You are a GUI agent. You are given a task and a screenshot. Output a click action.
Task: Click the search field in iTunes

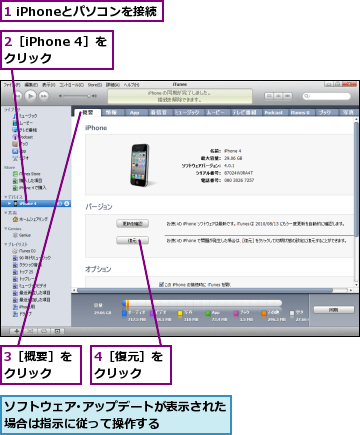click(x=327, y=96)
